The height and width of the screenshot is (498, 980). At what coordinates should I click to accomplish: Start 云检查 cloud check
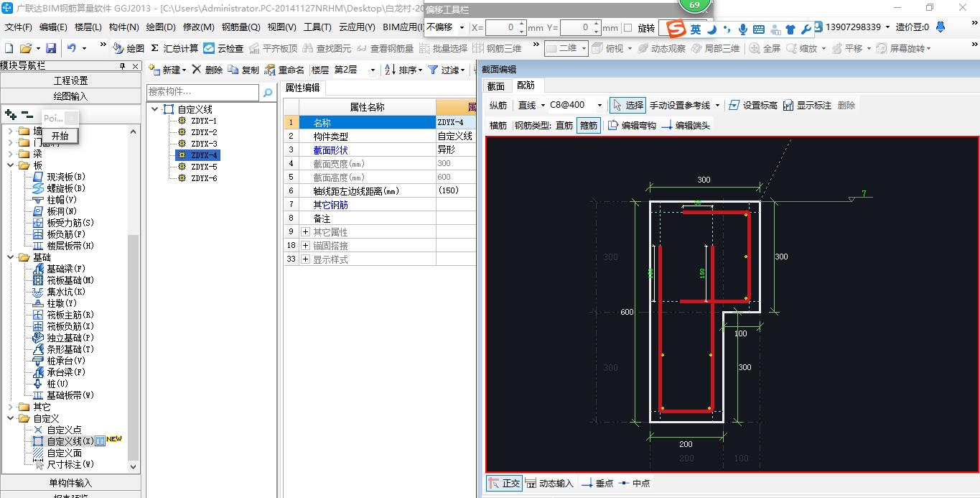(x=223, y=48)
